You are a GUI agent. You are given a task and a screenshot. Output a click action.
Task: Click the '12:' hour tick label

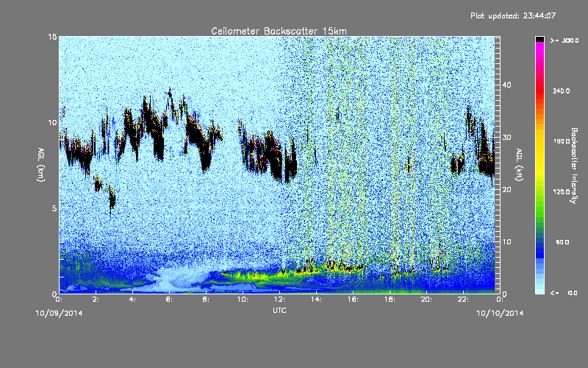pos(279,300)
